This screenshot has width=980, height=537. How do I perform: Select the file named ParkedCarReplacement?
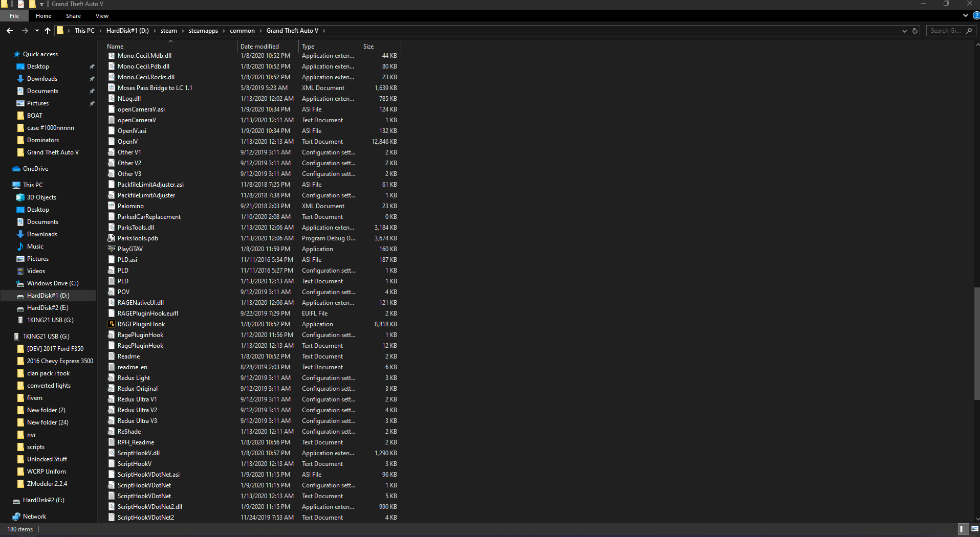[149, 217]
